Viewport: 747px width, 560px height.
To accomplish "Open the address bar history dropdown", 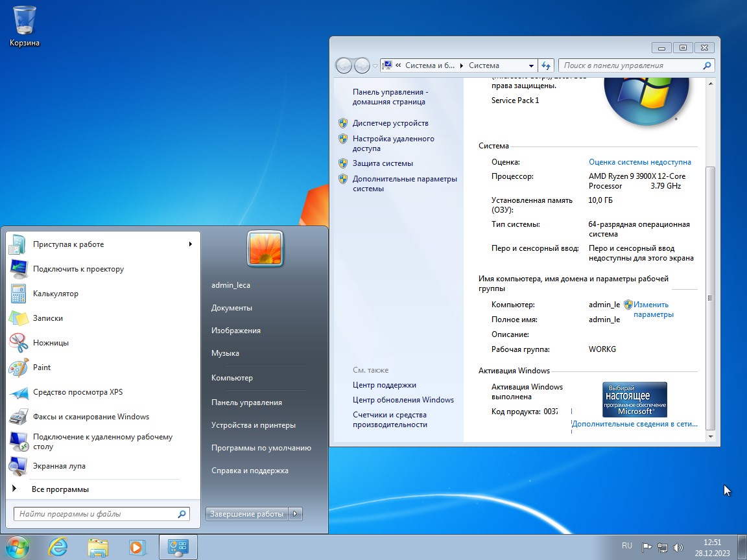I will coord(531,65).
